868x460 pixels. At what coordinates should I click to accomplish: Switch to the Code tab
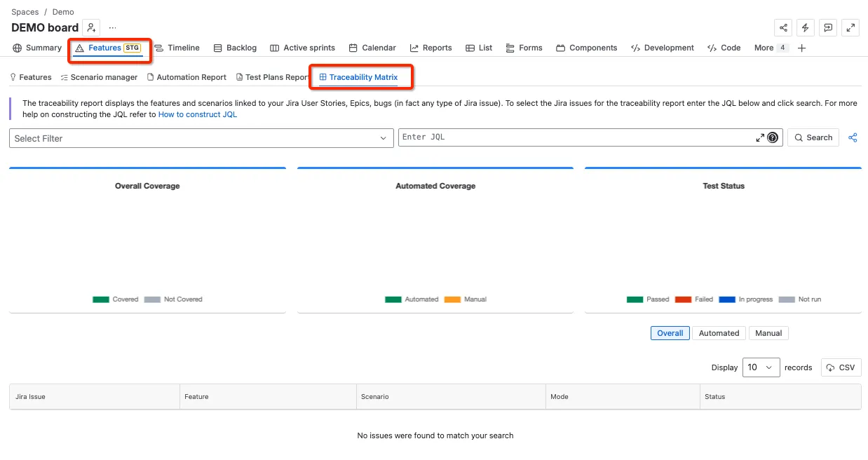724,48
